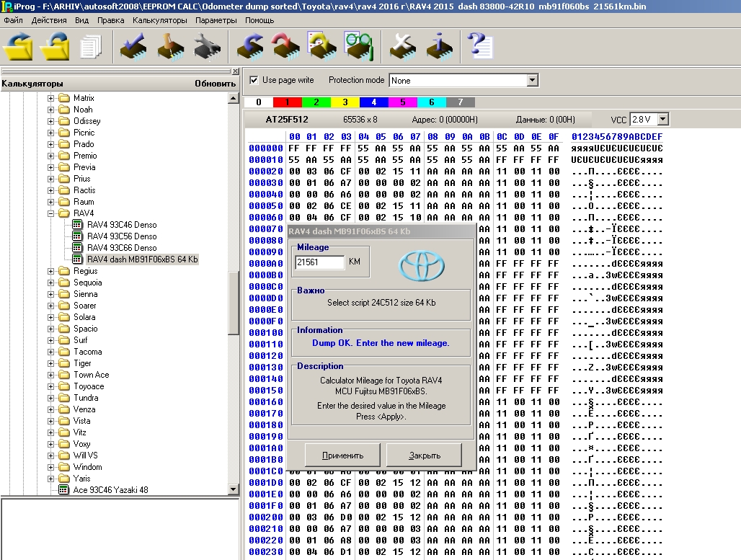The width and height of the screenshot is (741, 560).
Task: Click the Закрыть close button
Action: pos(424,455)
